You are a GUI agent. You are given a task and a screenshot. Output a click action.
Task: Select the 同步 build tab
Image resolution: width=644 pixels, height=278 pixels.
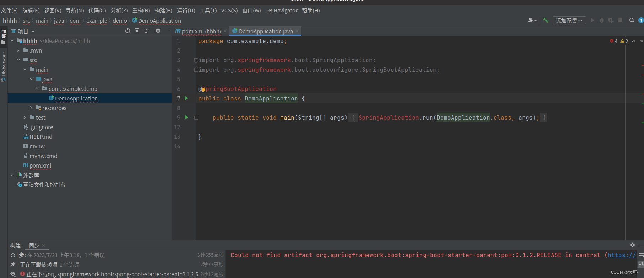(x=34, y=246)
